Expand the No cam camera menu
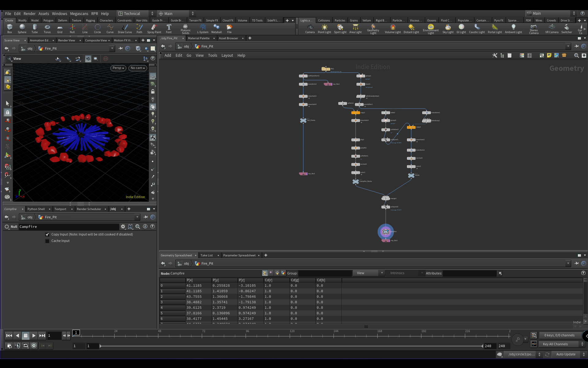Image resolution: width=588 pixels, height=368 pixels. pyautogui.click(x=138, y=68)
